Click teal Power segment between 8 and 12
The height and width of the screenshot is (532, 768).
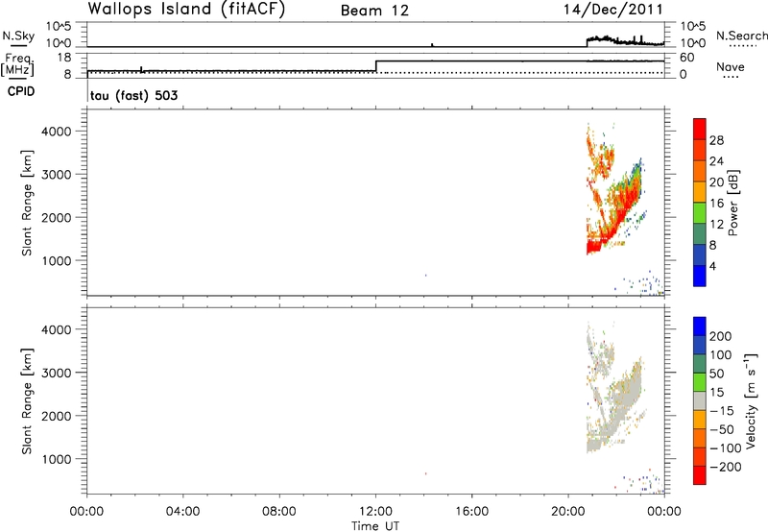(700, 234)
